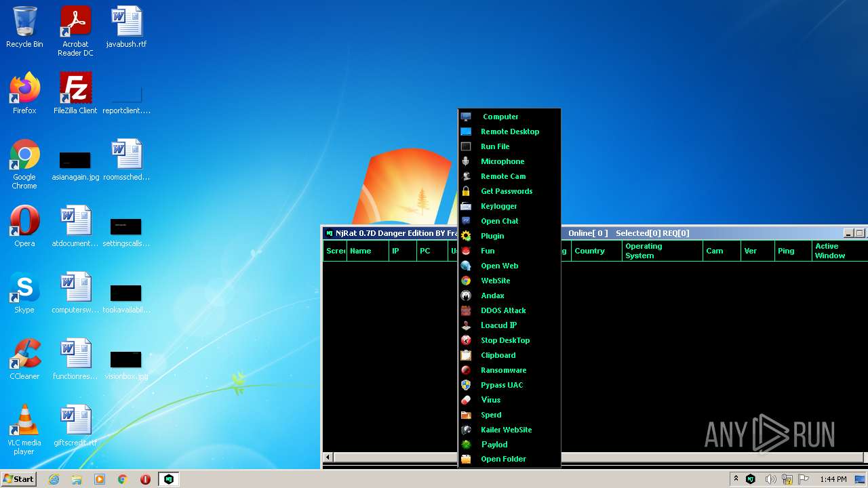Click the Virus pill icon
This screenshot has width=868, height=488.
pos(466,400)
